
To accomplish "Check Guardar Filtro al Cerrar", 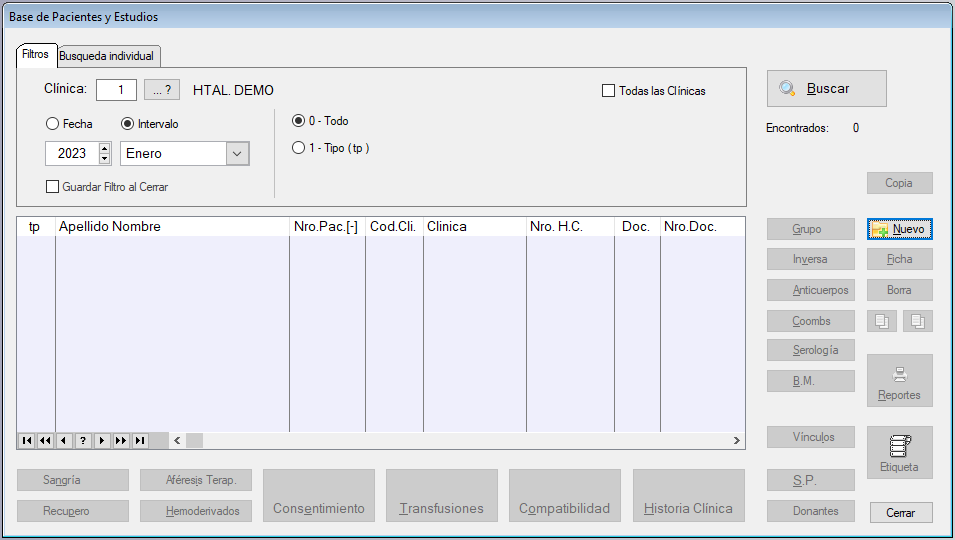I will pyautogui.click(x=53, y=186).
